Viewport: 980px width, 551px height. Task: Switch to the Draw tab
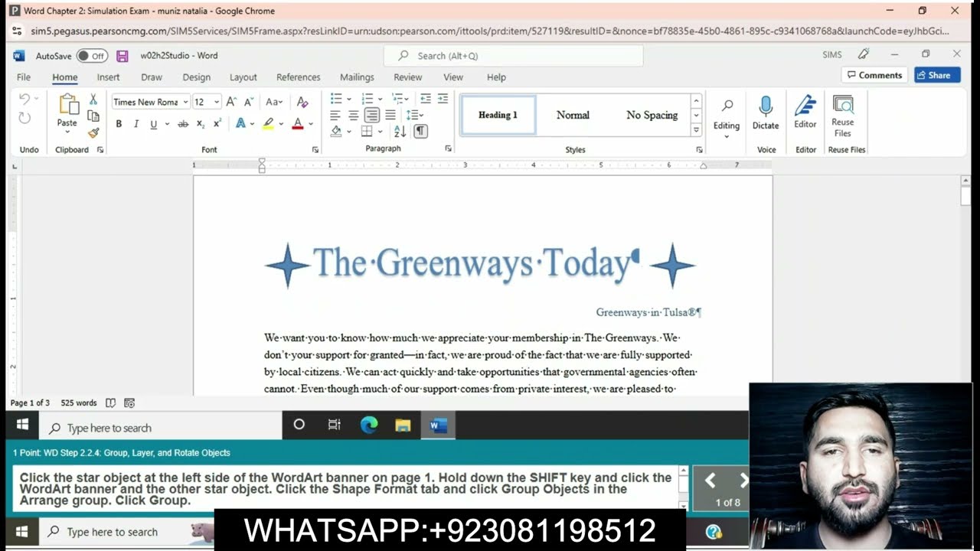pyautogui.click(x=152, y=77)
